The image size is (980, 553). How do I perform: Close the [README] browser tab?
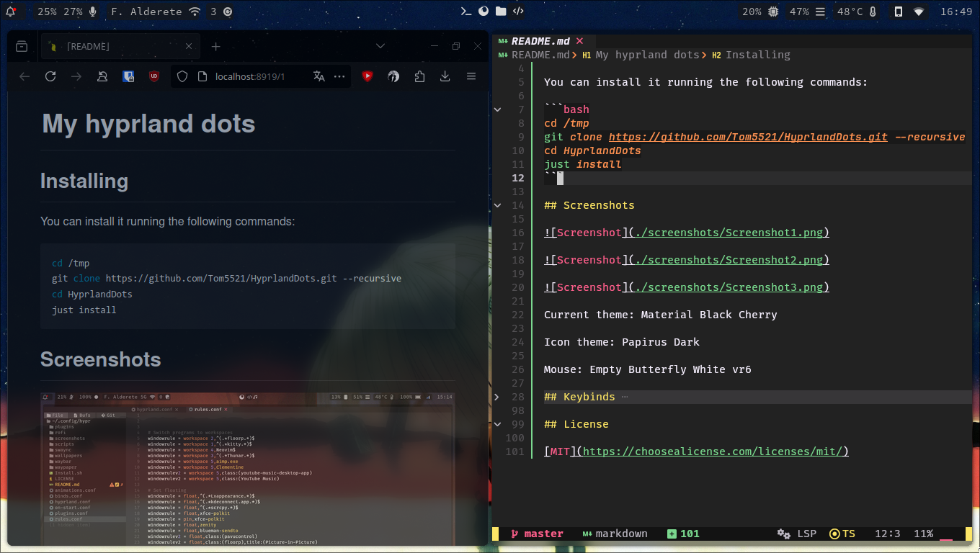[189, 46]
